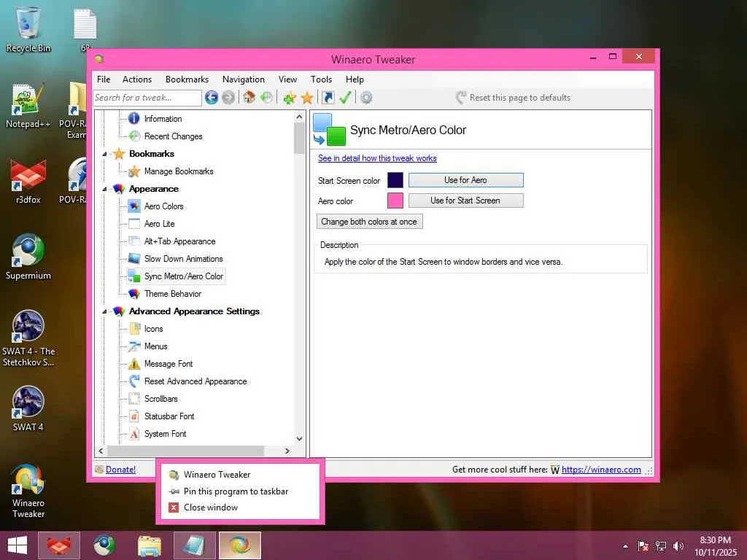Select Aero Colors in the tree
Viewport: 747px width, 560px height.
163,206
